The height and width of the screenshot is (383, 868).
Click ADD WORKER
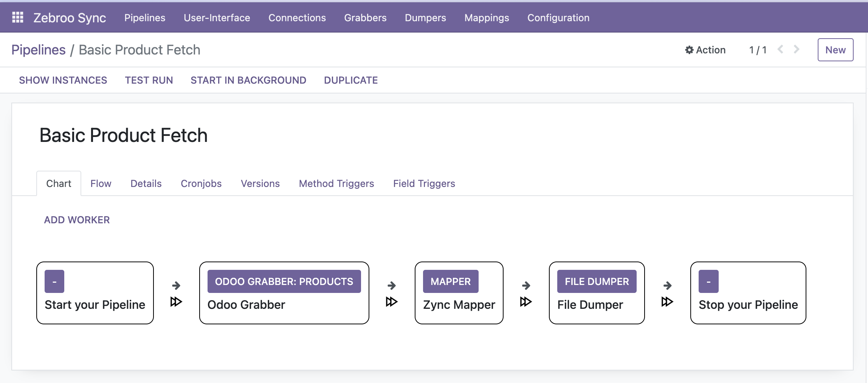(77, 220)
